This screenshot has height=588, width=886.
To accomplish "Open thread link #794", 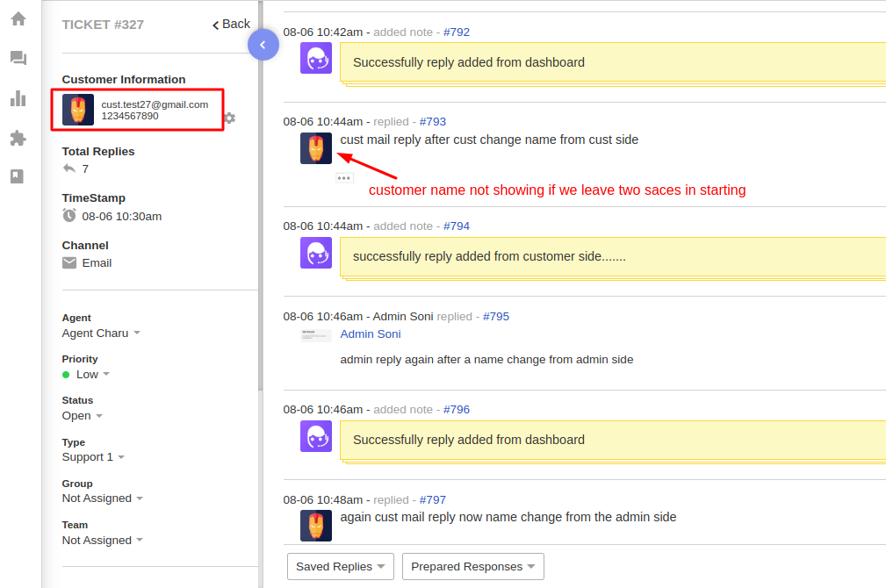I will (x=457, y=226).
